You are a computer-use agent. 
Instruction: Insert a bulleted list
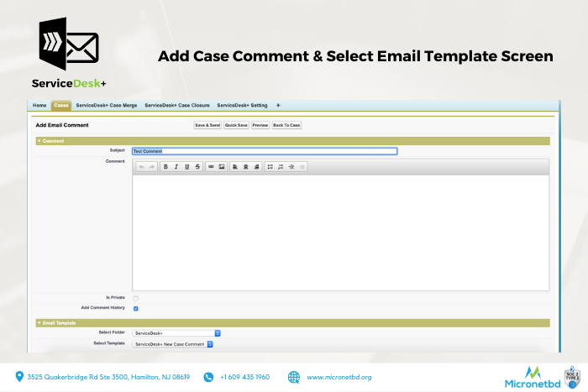270,166
